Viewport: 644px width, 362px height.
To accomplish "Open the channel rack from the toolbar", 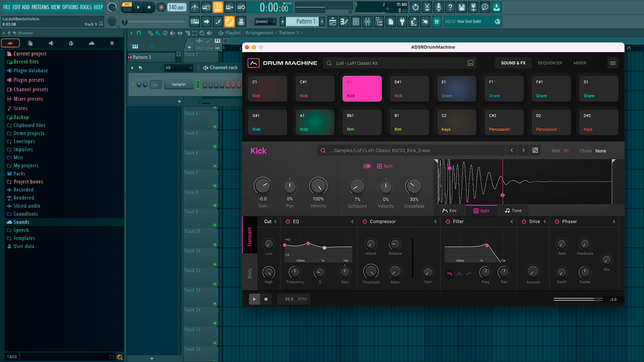I will pos(355,22).
